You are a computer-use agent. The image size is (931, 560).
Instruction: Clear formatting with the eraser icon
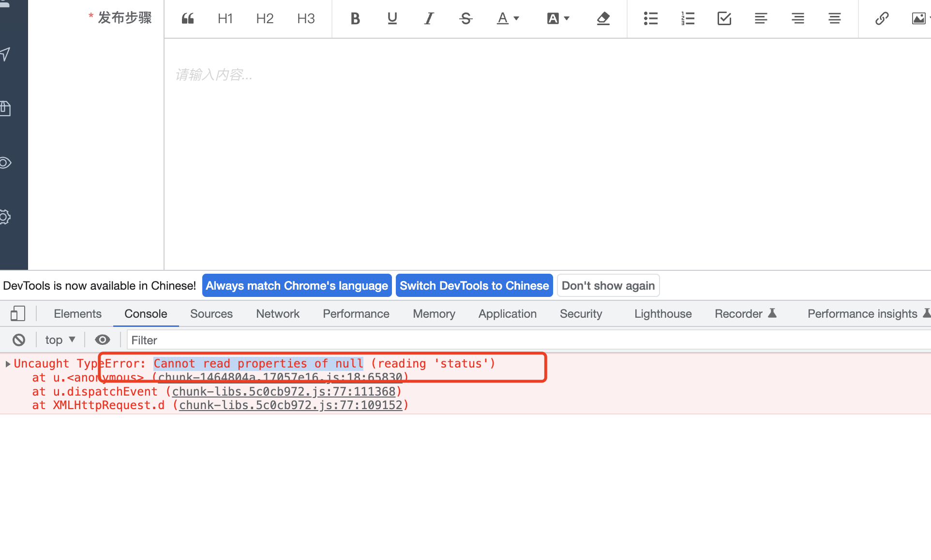coord(602,18)
